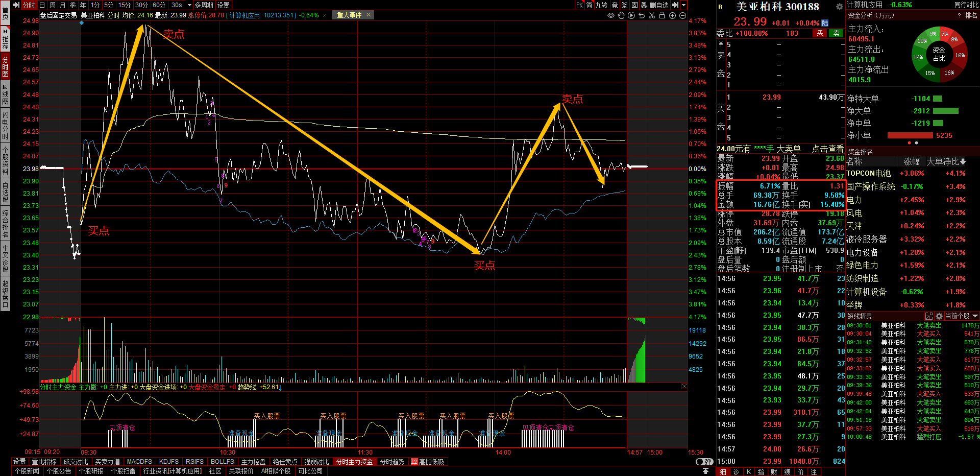980x476 pixels.
Task: Click the 国产操作系统 sector row
Action: [913, 186]
